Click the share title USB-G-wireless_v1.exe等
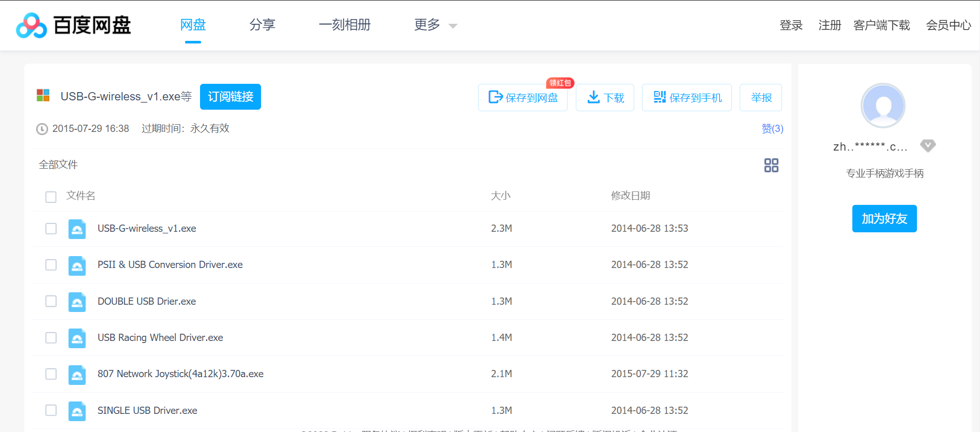Image resolution: width=980 pixels, height=432 pixels. click(x=126, y=96)
